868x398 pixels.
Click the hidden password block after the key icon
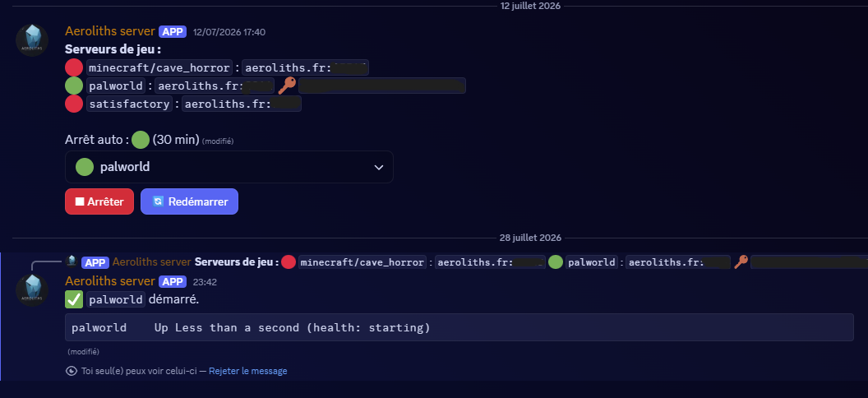coord(382,86)
